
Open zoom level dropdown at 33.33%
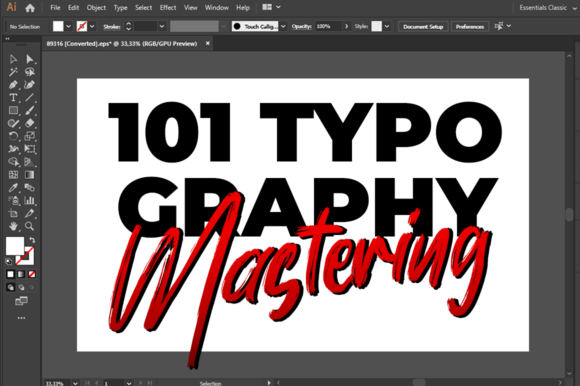click(75, 383)
